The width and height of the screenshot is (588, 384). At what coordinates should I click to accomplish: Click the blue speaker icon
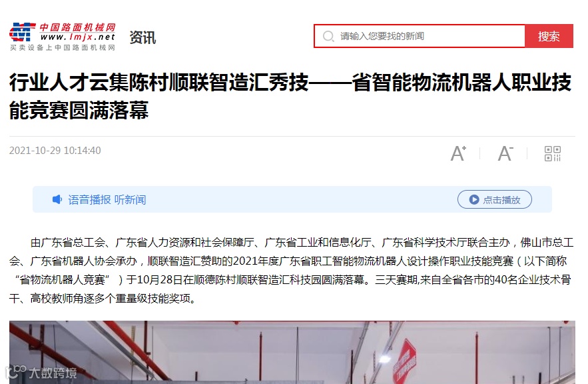click(x=57, y=199)
